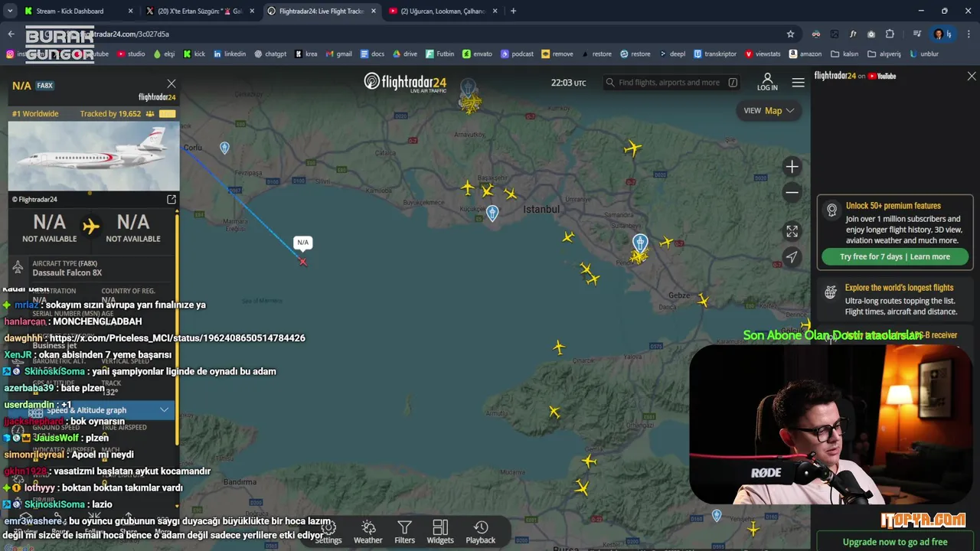Switch to Stream - Kick Dashboard tab
The width and height of the screenshot is (980, 551).
coord(77,11)
